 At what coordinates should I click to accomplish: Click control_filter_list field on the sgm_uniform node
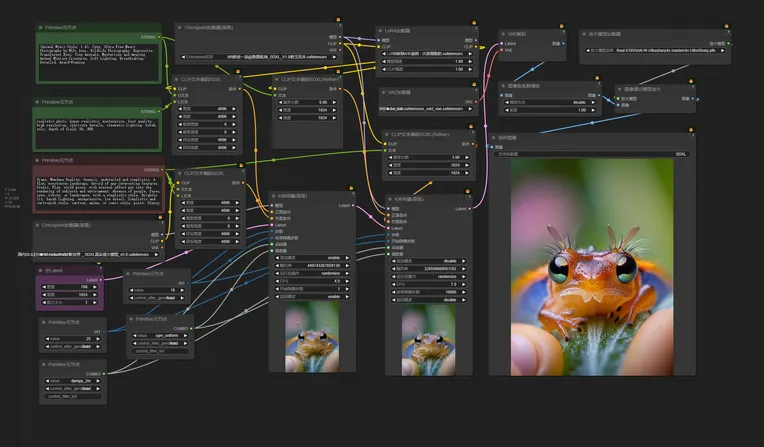[x=160, y=351]
